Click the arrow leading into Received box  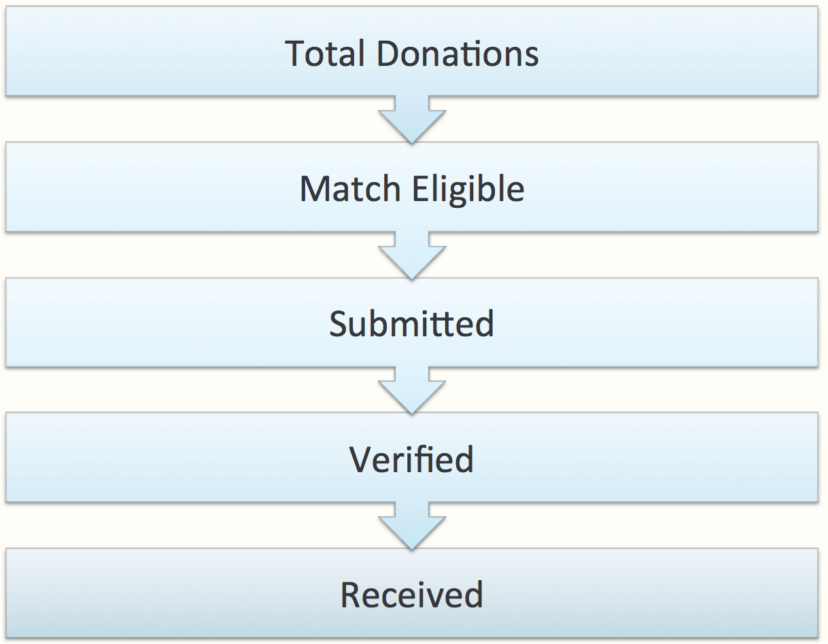(411, 525)
